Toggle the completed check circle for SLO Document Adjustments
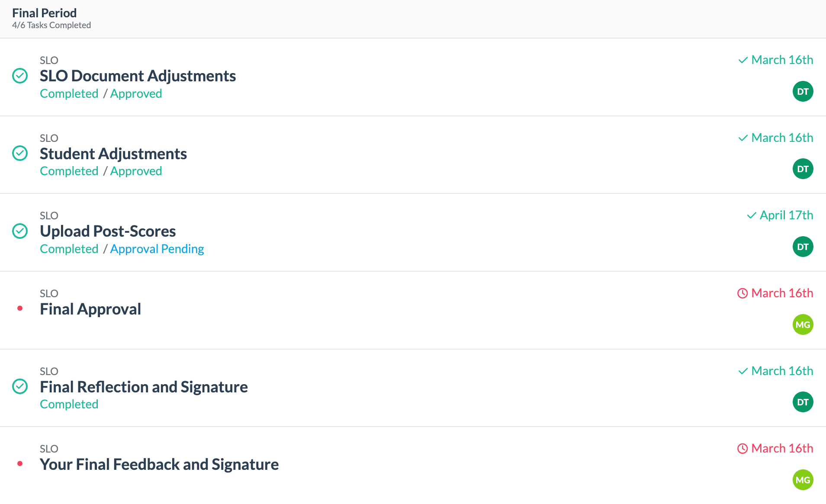This screenshot has width=826, height=504. click(x=20, y=76)
